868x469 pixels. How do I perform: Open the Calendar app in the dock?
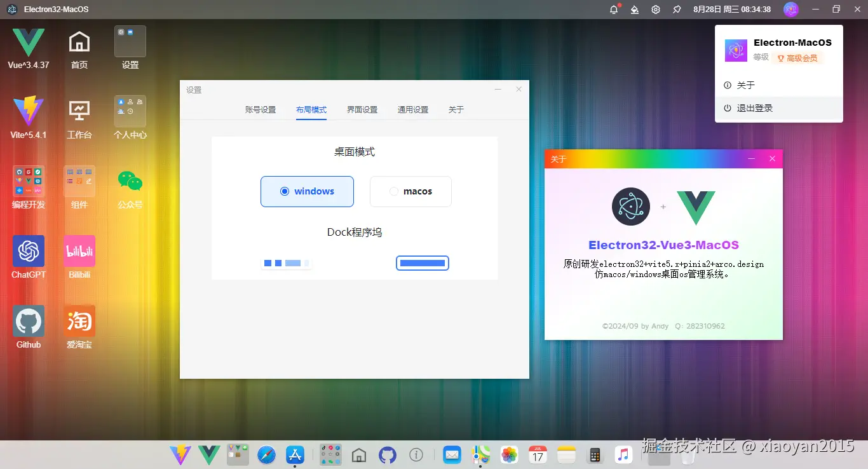(x=538, y=454)
